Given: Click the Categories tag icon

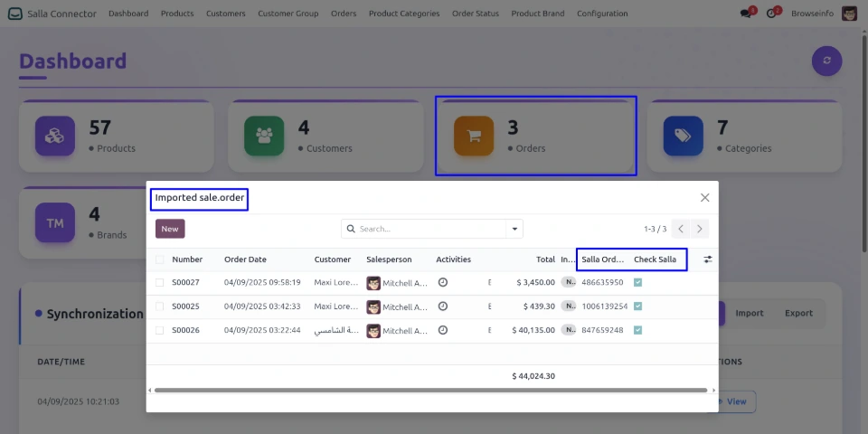Looking at the screenshot, I should point(683,136).
